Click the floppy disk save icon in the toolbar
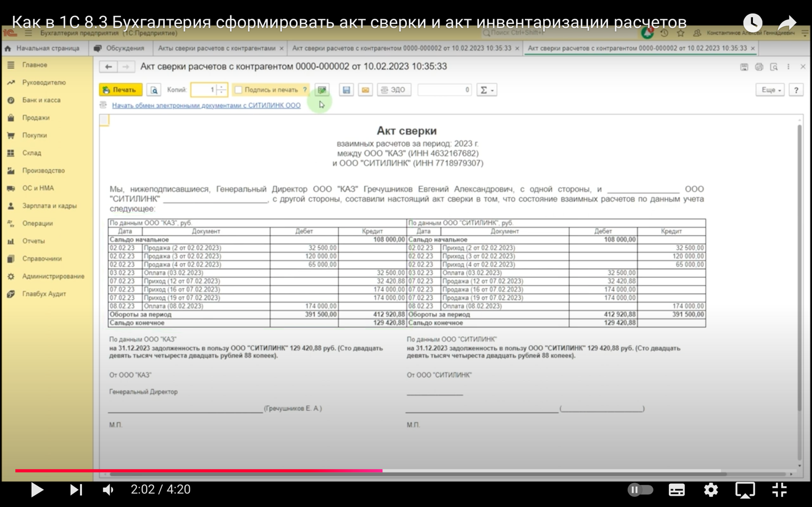Image resolution: width=812 pixels, height=507 pixels. [x=346, y=90]
